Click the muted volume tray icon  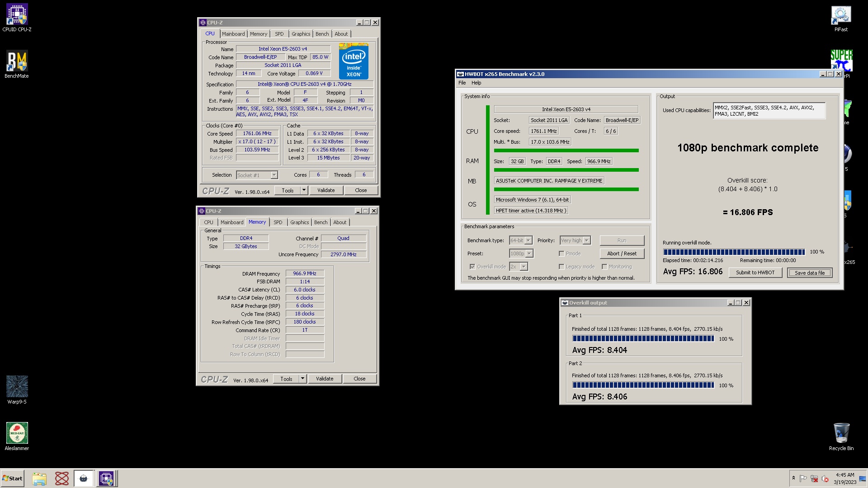825,479
